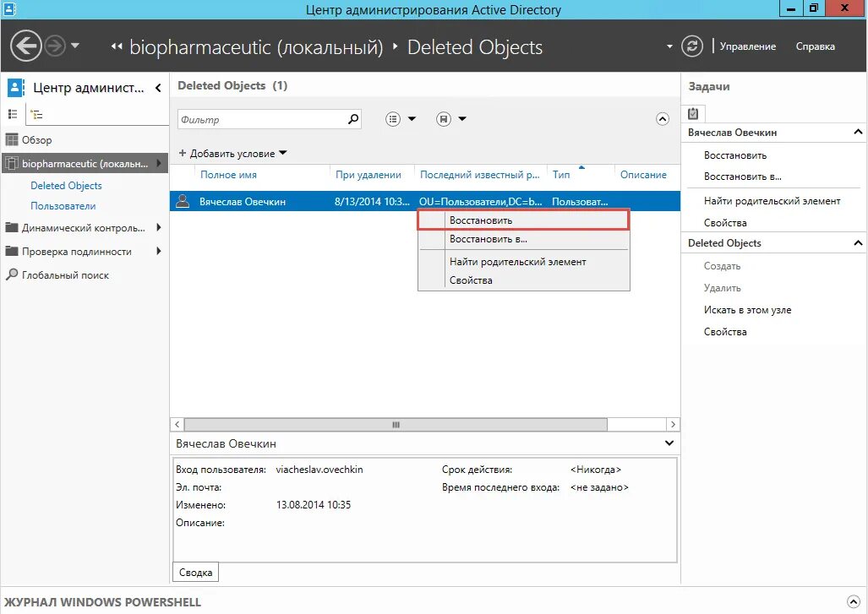Click user icon in Вячеслав Овечкин row
868x614 pixels.
coord(183,201)
